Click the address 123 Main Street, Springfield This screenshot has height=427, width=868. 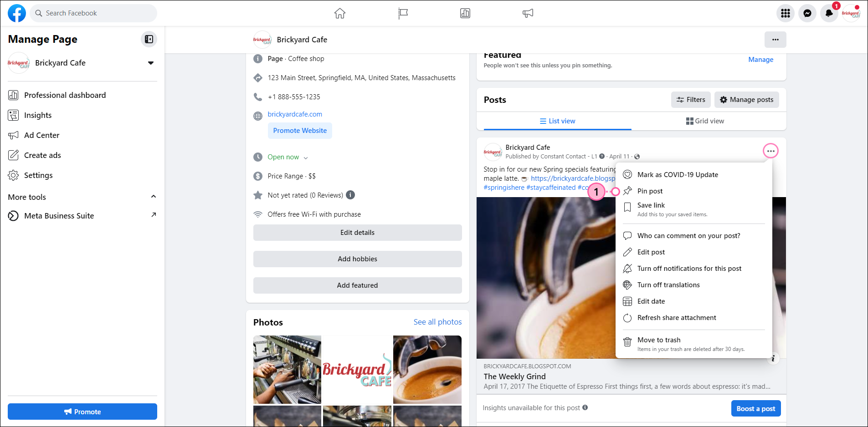click(361, 78)
